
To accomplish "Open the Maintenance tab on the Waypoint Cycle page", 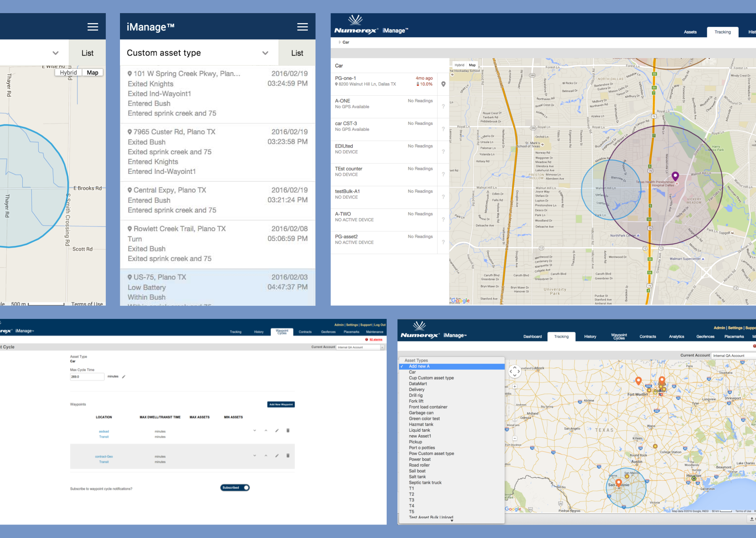I will pos(374,332).
